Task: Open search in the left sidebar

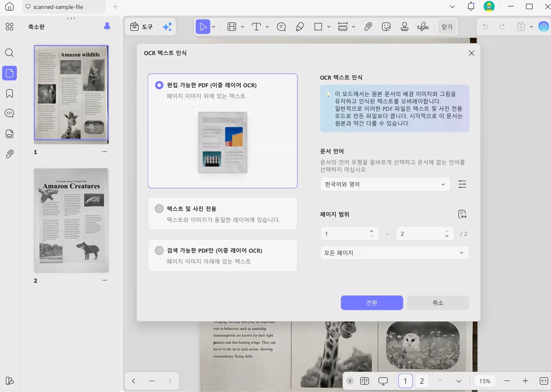Action: point(9,53)
